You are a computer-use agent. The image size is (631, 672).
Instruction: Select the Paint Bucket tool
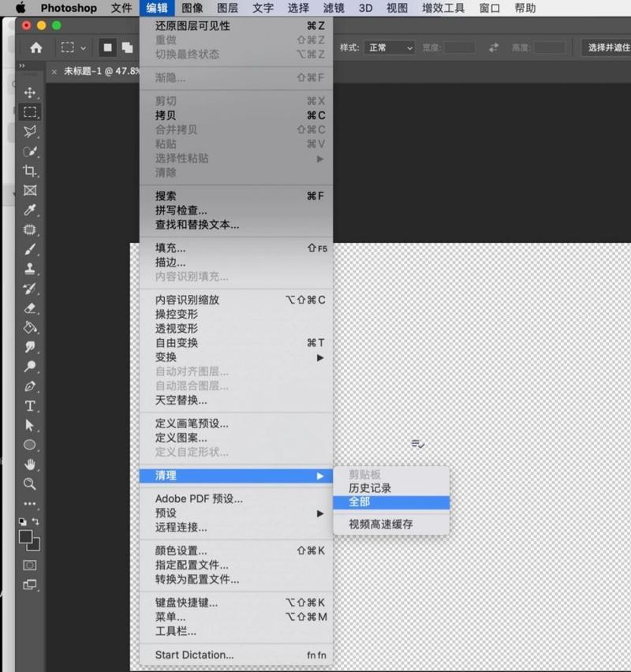point(30,328)
